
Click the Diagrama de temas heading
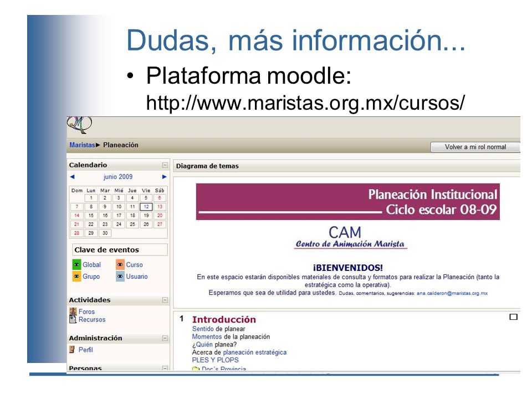(x=207, y=166)
